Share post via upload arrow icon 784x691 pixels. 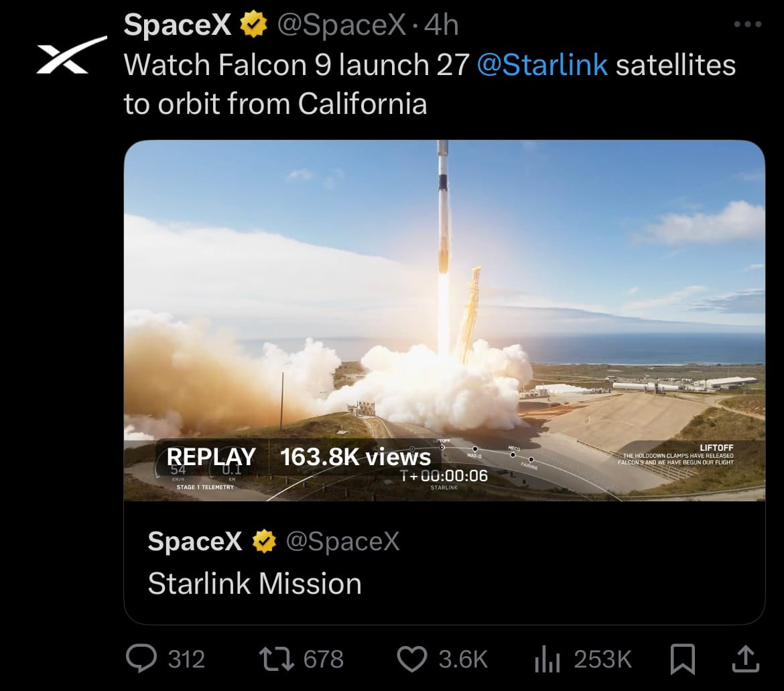click(x=746, y=659)
